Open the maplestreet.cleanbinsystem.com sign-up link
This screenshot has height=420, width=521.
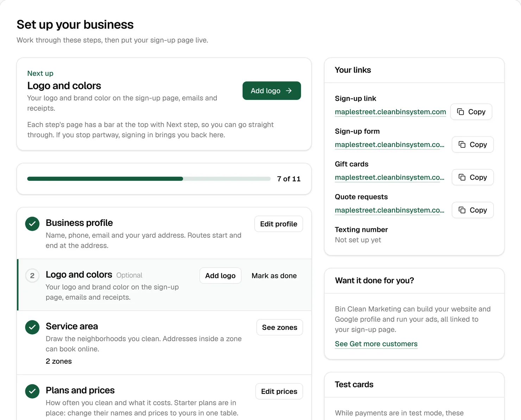pos(390,112)
